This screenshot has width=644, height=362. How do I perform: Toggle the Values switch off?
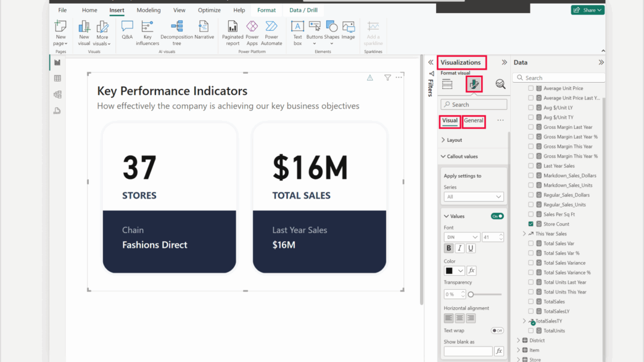coord(497,216)
